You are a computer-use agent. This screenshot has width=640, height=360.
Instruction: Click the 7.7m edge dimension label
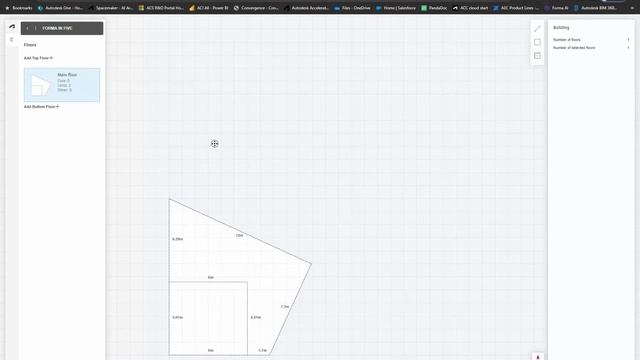(285, 307)
